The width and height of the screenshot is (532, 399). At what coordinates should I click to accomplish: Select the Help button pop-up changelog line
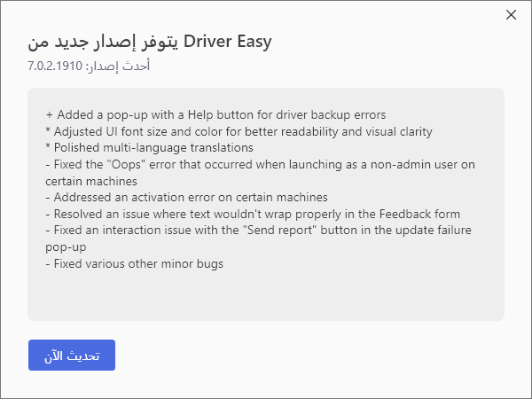(215, 114)
